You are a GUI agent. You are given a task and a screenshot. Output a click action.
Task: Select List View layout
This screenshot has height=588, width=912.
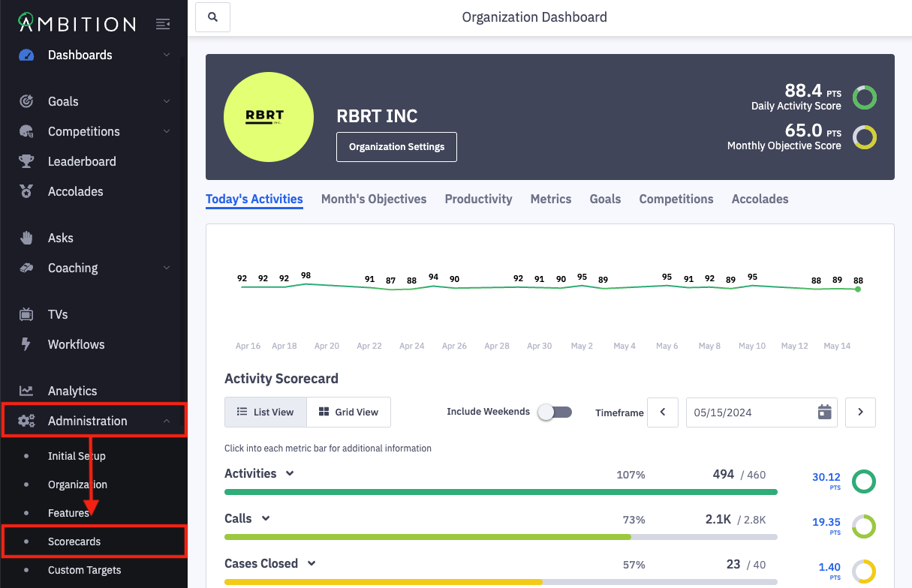[x=265, y=412]
